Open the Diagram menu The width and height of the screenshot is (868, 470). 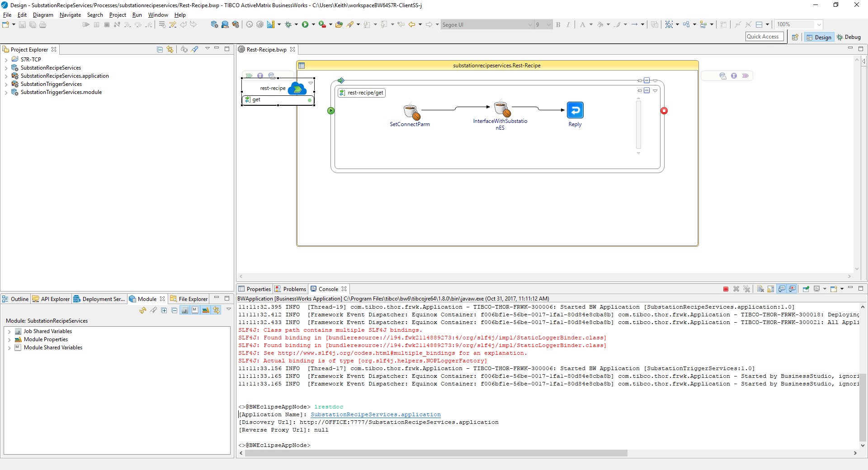pos(43,15)
